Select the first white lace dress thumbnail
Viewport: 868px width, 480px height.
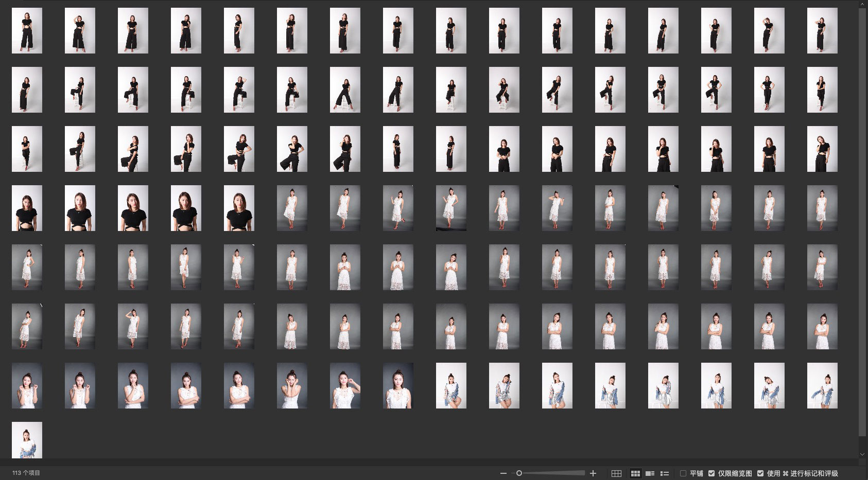[292, 208]
